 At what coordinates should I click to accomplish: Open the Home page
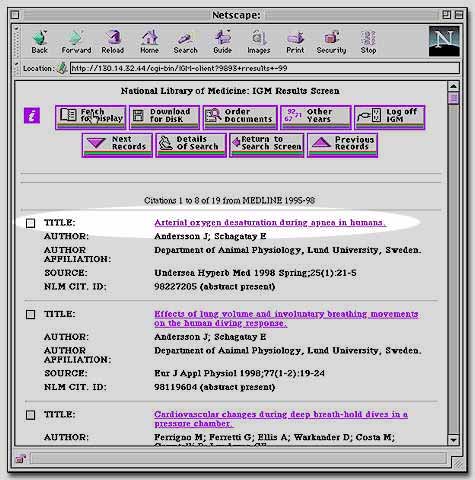coord(149,42)
